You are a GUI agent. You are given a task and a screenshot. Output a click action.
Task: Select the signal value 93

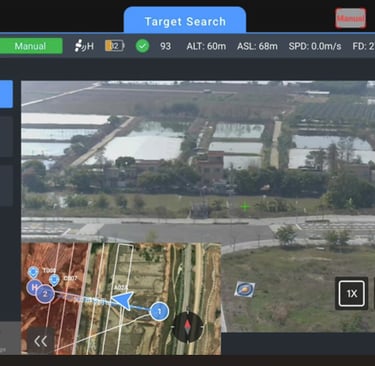tap(165, 46)
